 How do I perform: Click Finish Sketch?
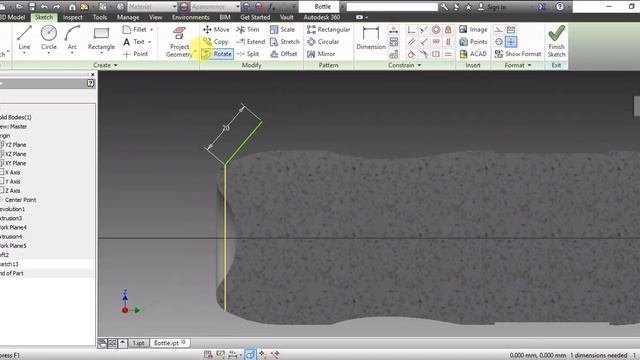pyautogui.click(x=556, y=41)
